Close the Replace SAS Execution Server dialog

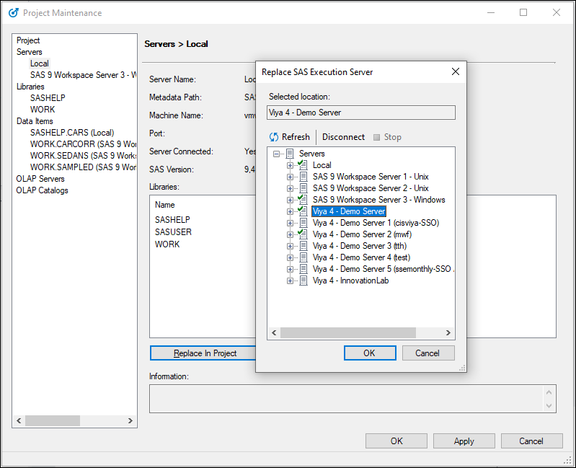point(455,72)
